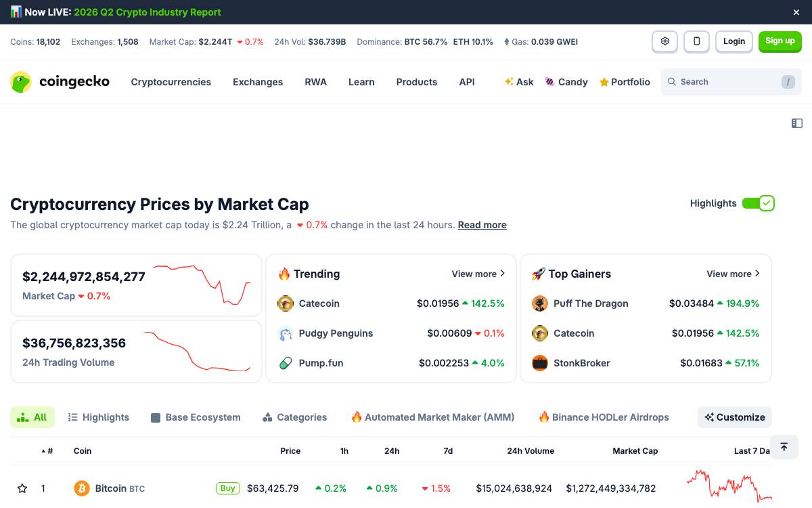Image resolution: width=812 pixels, height=508 pixels.
Task: Open the Cryptocurrencies menu
Action: [171, 82]
